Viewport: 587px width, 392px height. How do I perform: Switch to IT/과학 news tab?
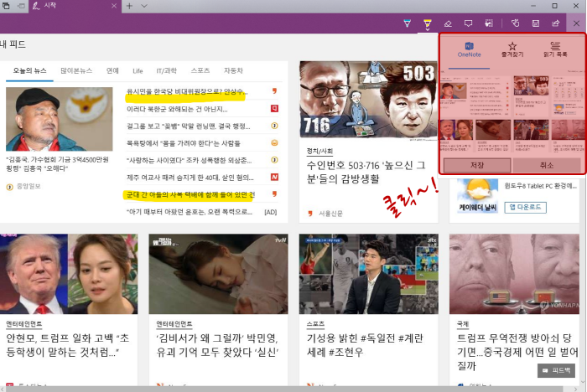[167, 70]
